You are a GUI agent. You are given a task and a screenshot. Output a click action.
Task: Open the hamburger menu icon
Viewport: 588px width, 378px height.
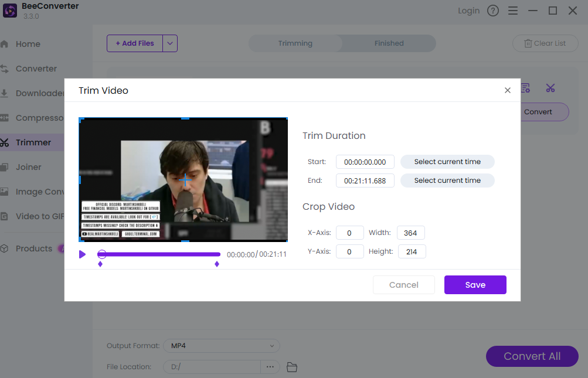pos(513,11)
